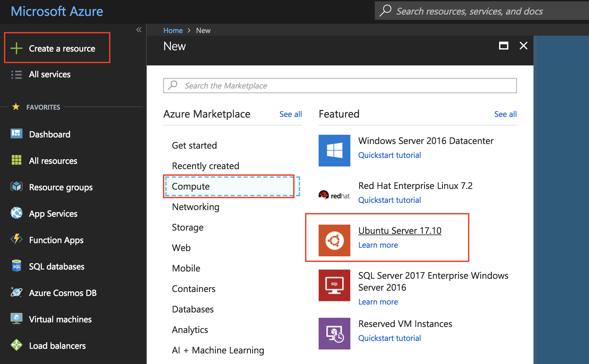Open All services in sidebar
Image resolution: width=589 pixels, height=364 pixels.
[x=50, y=74]
